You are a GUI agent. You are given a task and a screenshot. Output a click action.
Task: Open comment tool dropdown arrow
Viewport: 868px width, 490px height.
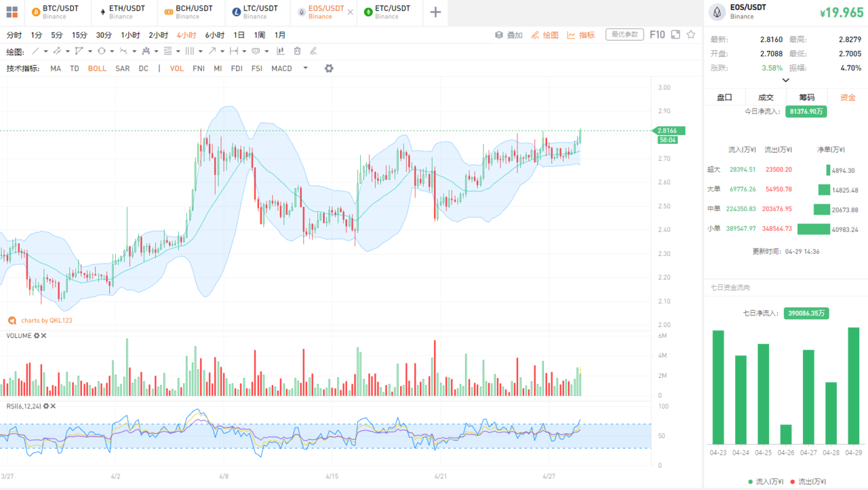267,52
